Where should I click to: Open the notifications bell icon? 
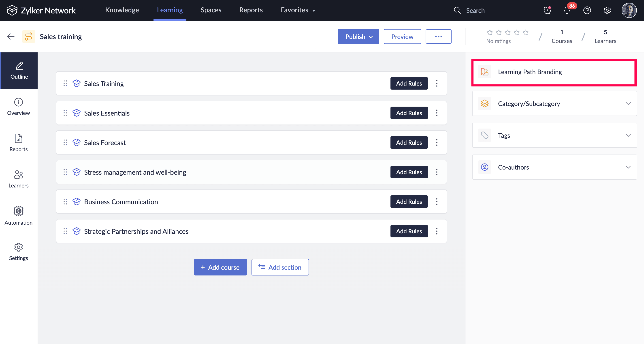(567, 11)
